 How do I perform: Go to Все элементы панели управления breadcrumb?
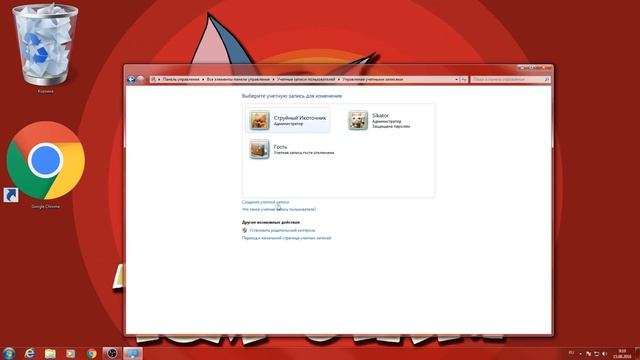point(238,80)
